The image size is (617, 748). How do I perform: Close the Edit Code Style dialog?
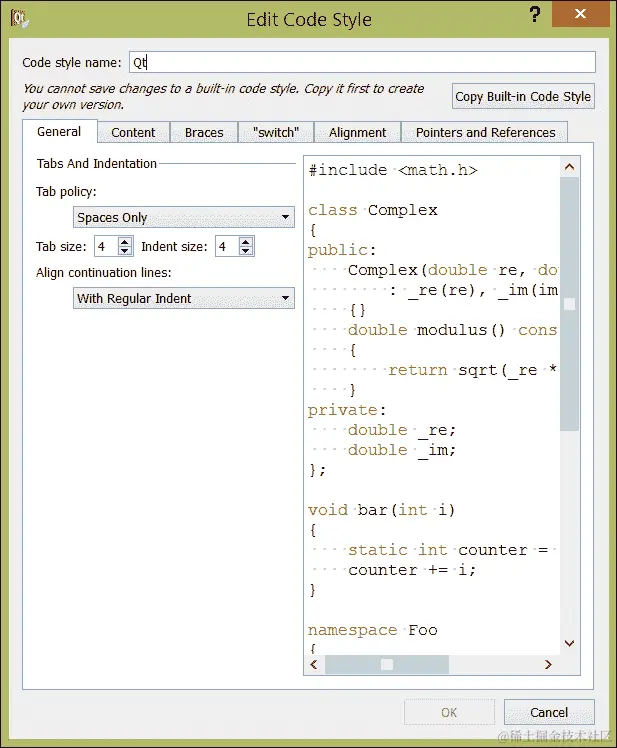[x=580, y=14]
